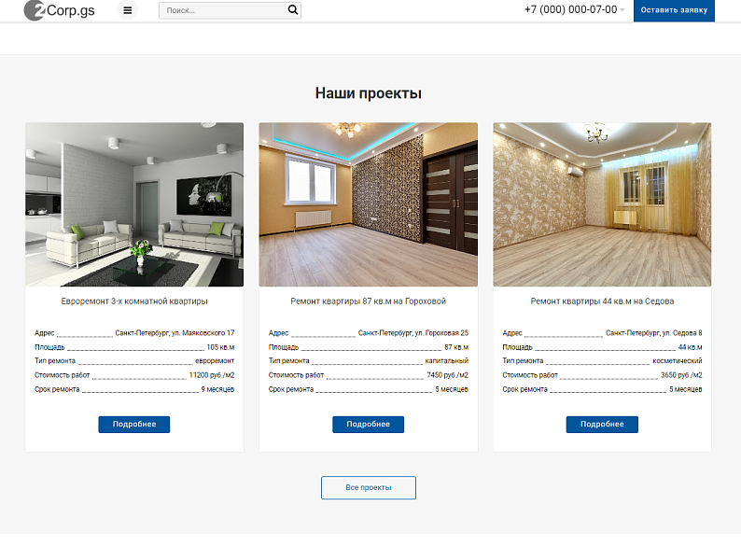This screenshot has height=560, width=741.
Task: Focus the Поиск search field
Action: click(x=222, y=10)
